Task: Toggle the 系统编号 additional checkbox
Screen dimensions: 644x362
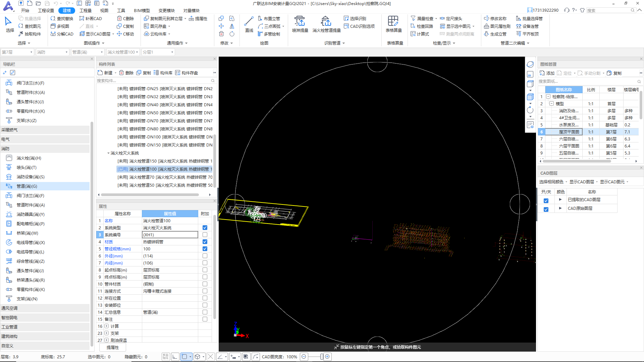Action: [205, 235]
